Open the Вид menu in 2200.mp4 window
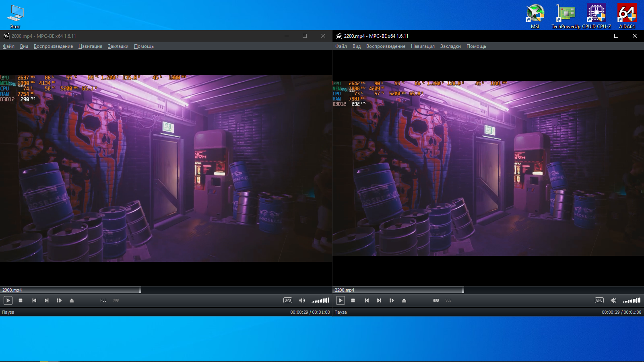 coord(357,46)
